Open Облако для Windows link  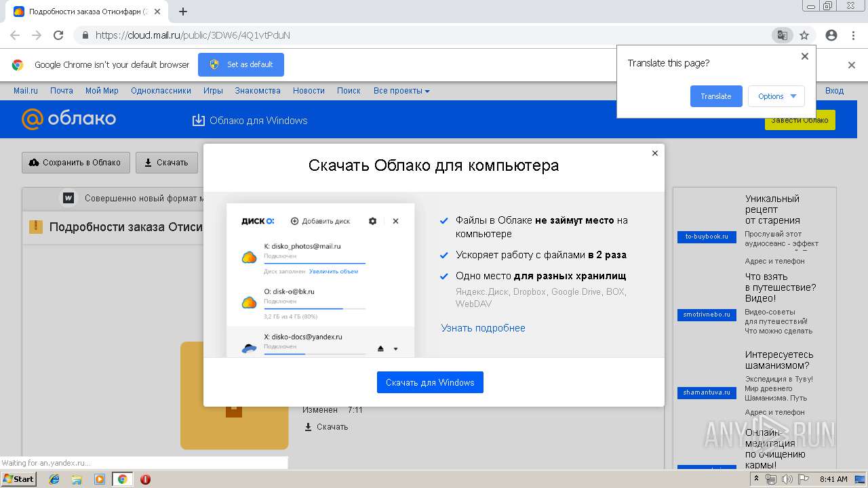point(250,121)
